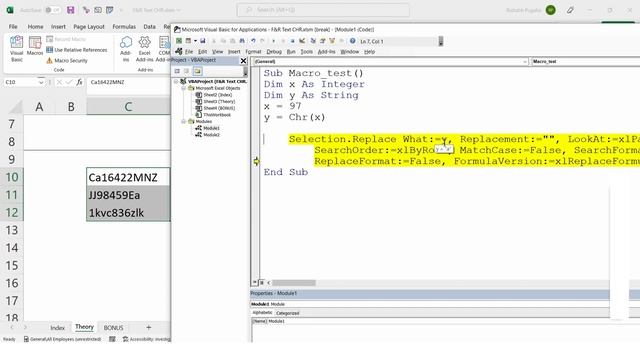
Task: Click the blue Help question mark icon
Action: click(352, 41)
